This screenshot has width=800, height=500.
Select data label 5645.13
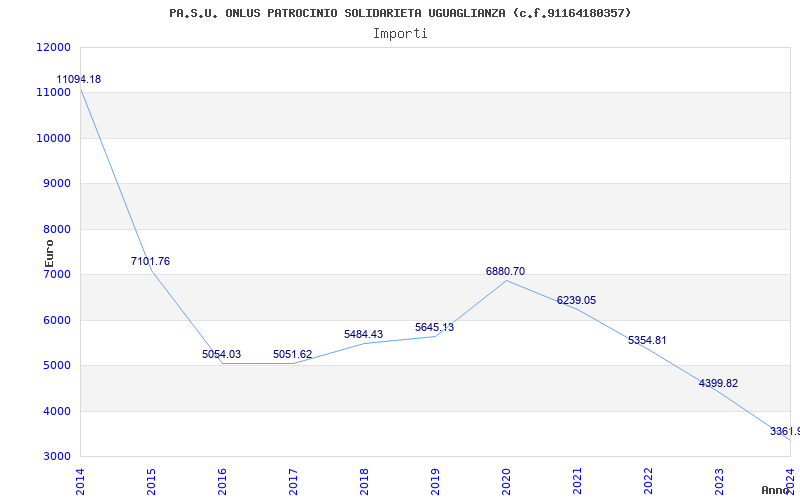coord(434,327)
